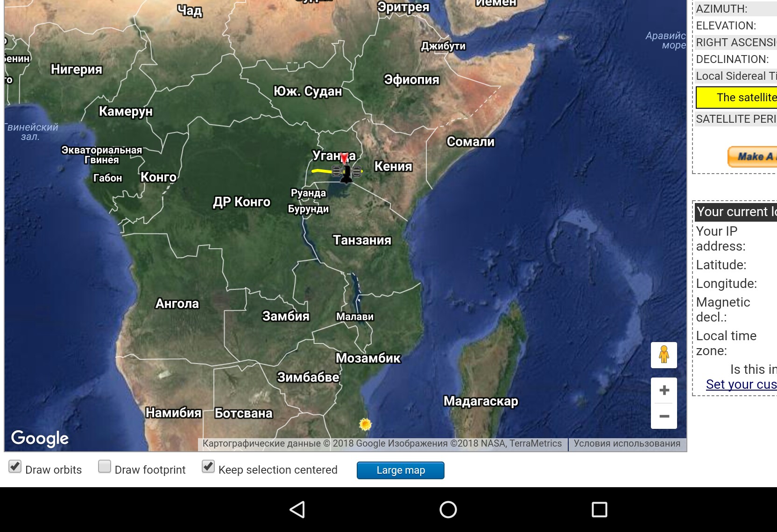Click the Your current location header
This screenshot has width=777, height=532.
pos(735,212)
